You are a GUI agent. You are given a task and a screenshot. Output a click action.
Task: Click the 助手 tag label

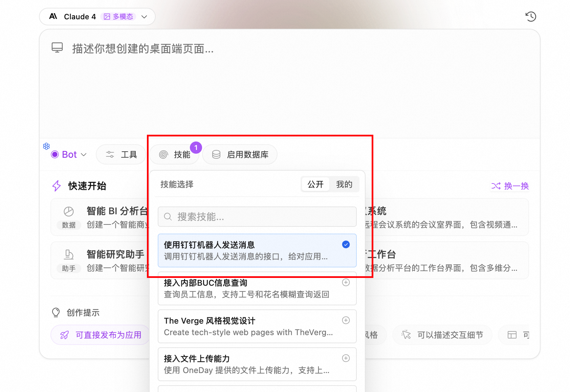click(69, 268)
